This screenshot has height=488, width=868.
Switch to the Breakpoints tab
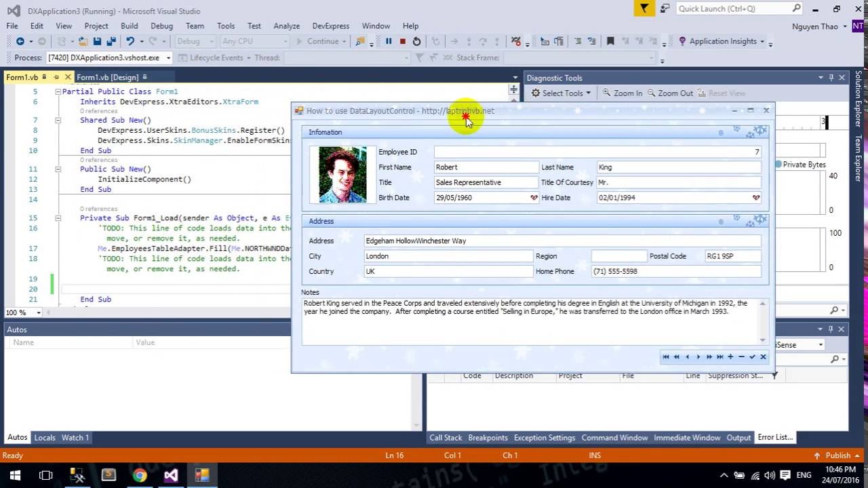tap(488, 438)
